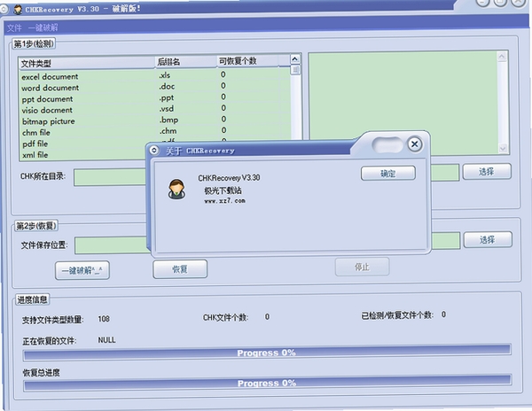The image size is (532, 411).
Task: Click the CHKRecovery V3.30 version text
Action: pos(229,177)
